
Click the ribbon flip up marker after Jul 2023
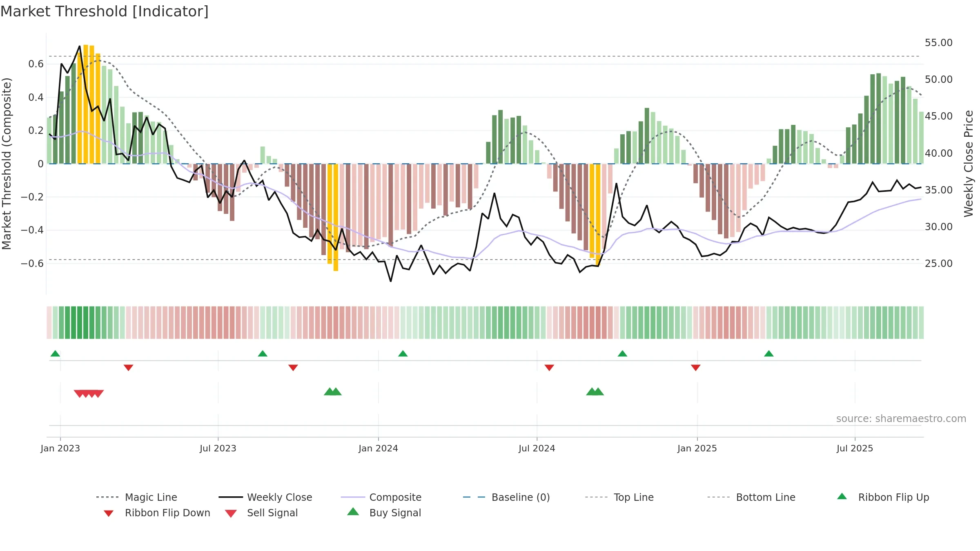263,353
